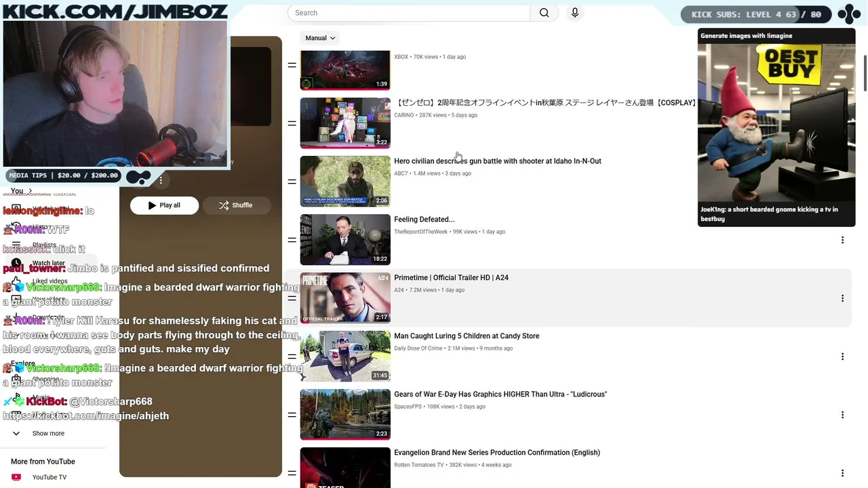
Task: Open the Evangelion Brand New Series title
Action: pyautogui.click(x=497, y=453)
